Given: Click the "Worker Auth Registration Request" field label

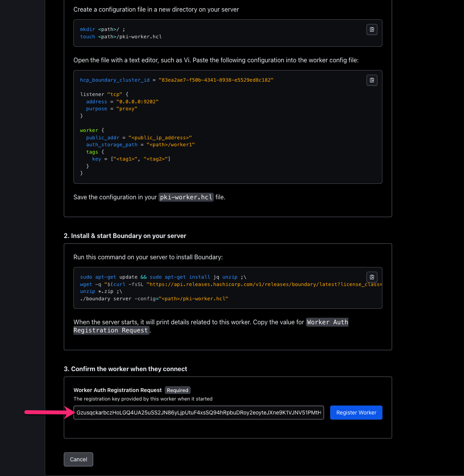Looking at the screenshot, I should pos(118,390).
